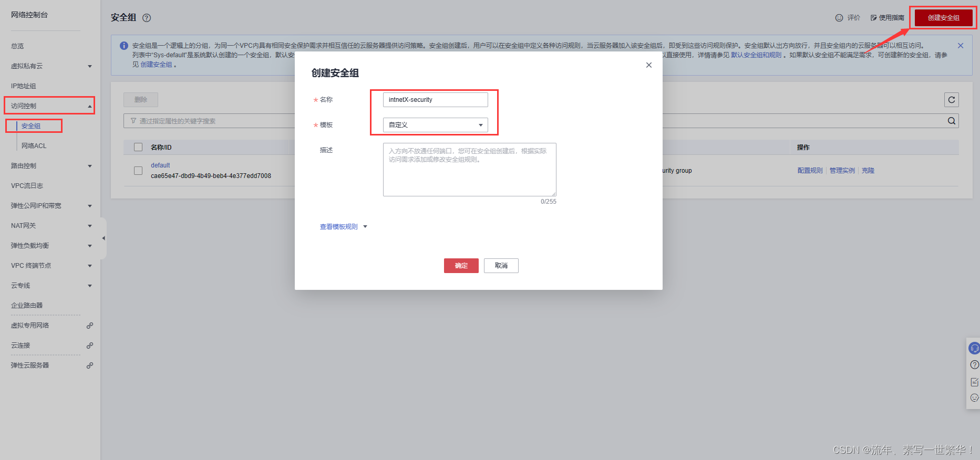Expand 虚拟私有云 sidebar menu
The width and height of the screenshot is (980, 460).
pos(90,66)
